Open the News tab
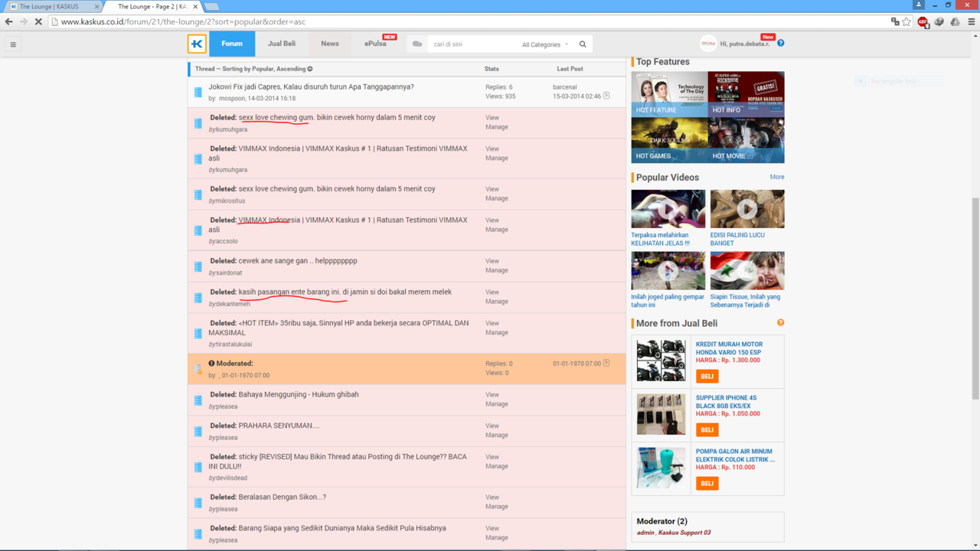 pyautogui.click(x=330, y=44)
